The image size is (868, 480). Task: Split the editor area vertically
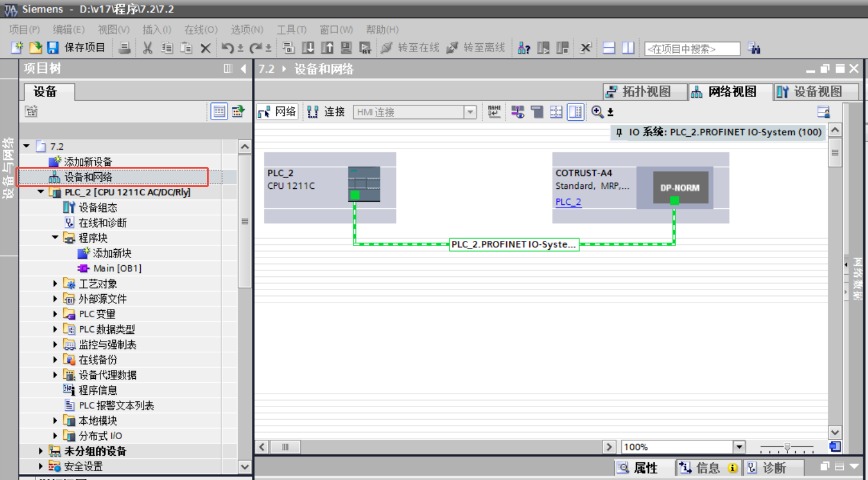(x=628, y=49)
